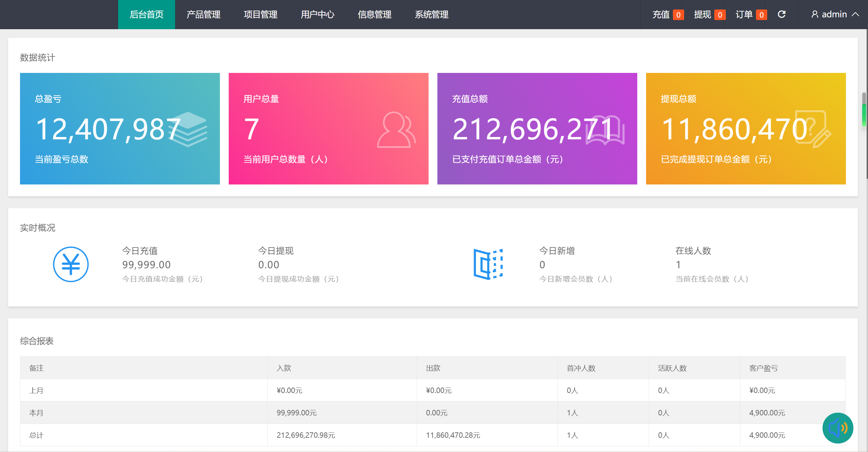Viewport: 868px width, 452px height.
Task: Click the users icon on 用户总量 card
Action: click(x=396, y=130)
